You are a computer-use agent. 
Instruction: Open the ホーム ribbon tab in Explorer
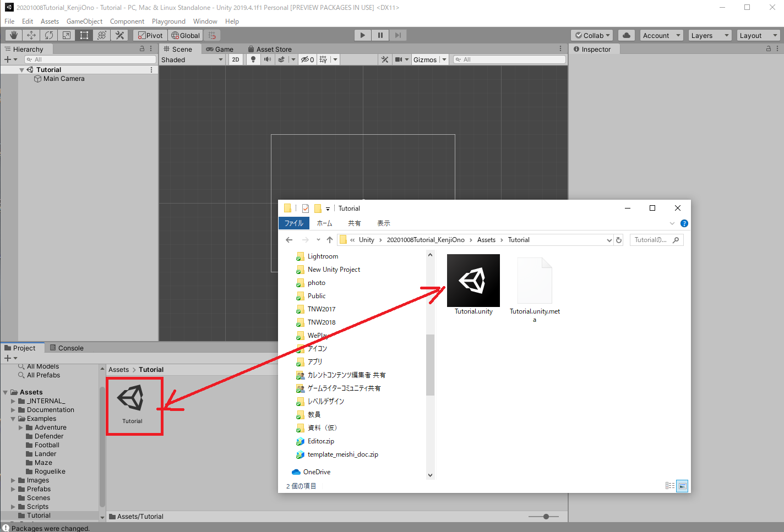324,223
